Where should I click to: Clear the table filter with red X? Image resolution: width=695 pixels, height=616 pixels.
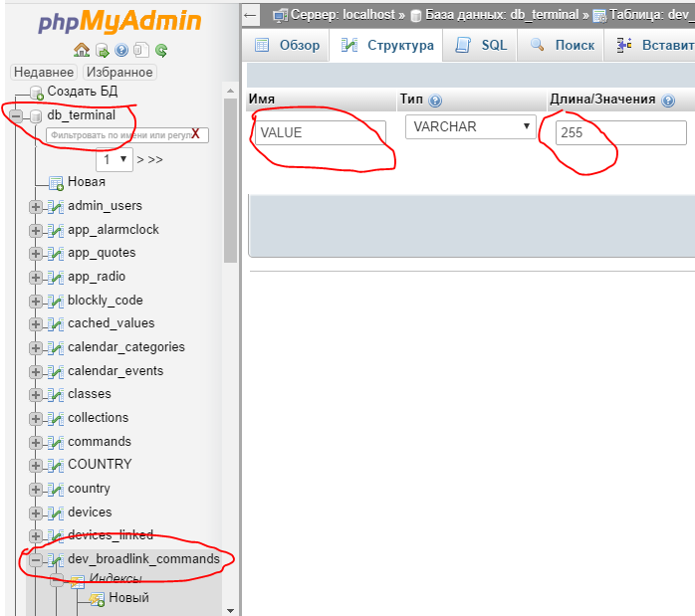coord(195,134)
